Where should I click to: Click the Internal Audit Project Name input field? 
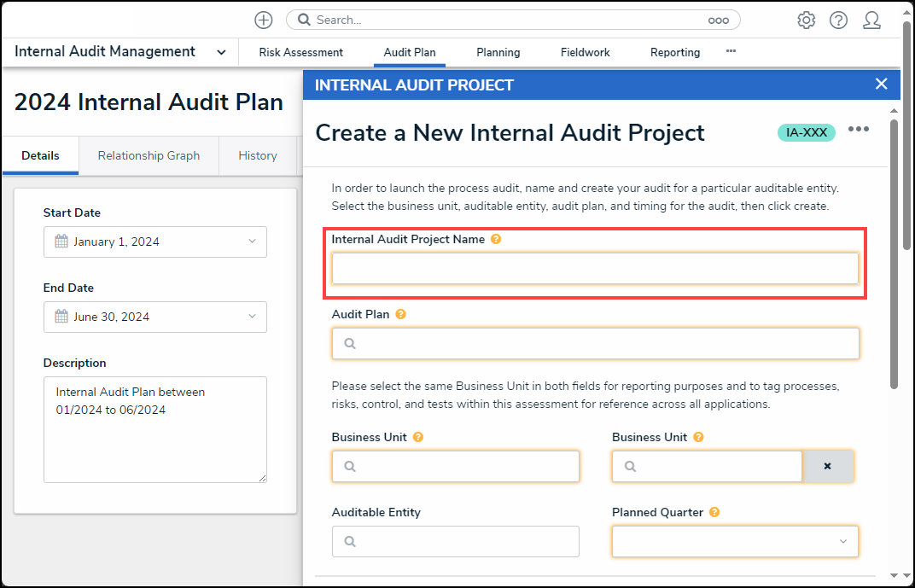[594, 269]
